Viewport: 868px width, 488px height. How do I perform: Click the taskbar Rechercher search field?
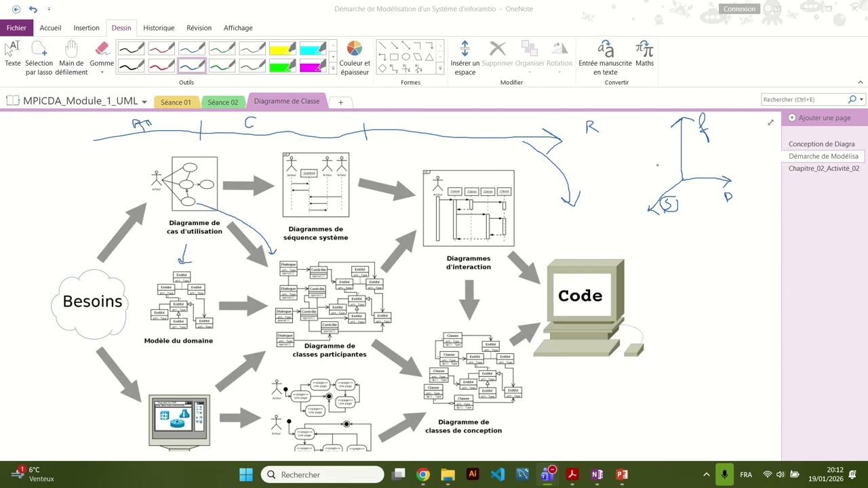click(x=323, y=474)
